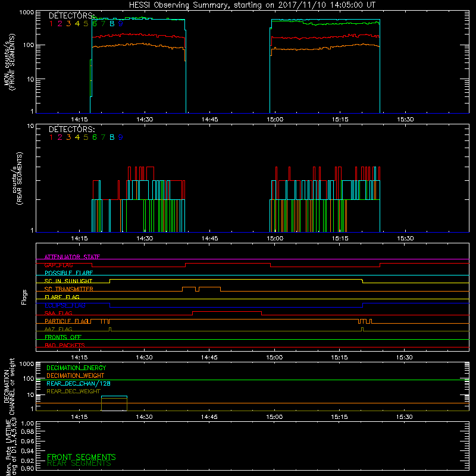Click detector 6 in front segments legend
The width and height of the screenshot is (476, 476).
pyautogui.click(x=95, y=23)
